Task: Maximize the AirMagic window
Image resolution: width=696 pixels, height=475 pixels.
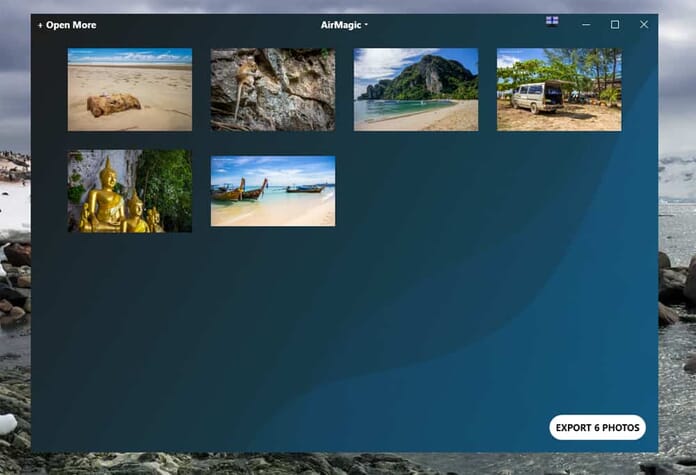Action: 615,24
